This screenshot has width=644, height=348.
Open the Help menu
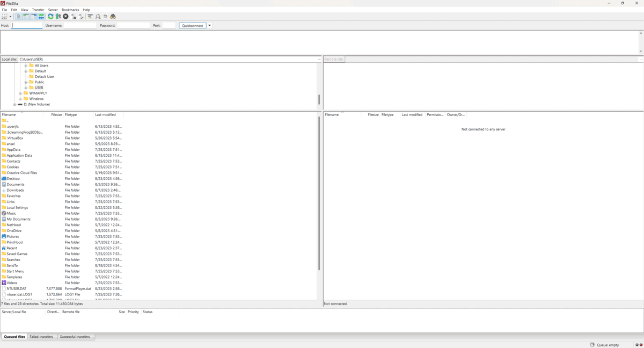(x=86, y=10)
